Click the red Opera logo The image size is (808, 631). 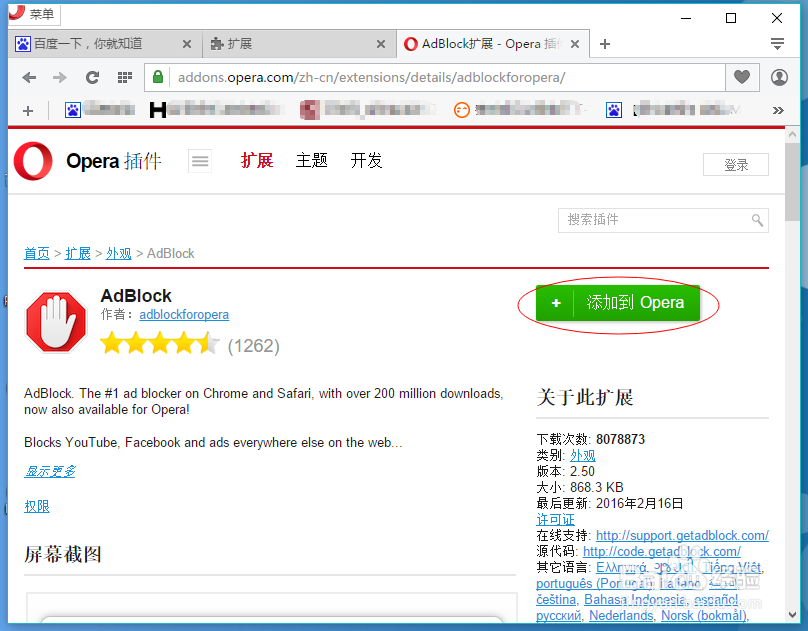point(33,161)
